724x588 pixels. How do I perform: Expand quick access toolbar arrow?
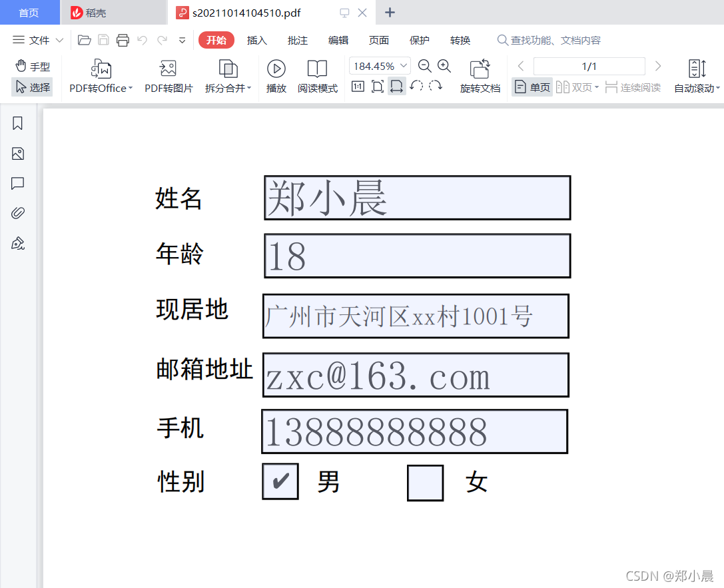pyautogui.click(x=182, y=41)
